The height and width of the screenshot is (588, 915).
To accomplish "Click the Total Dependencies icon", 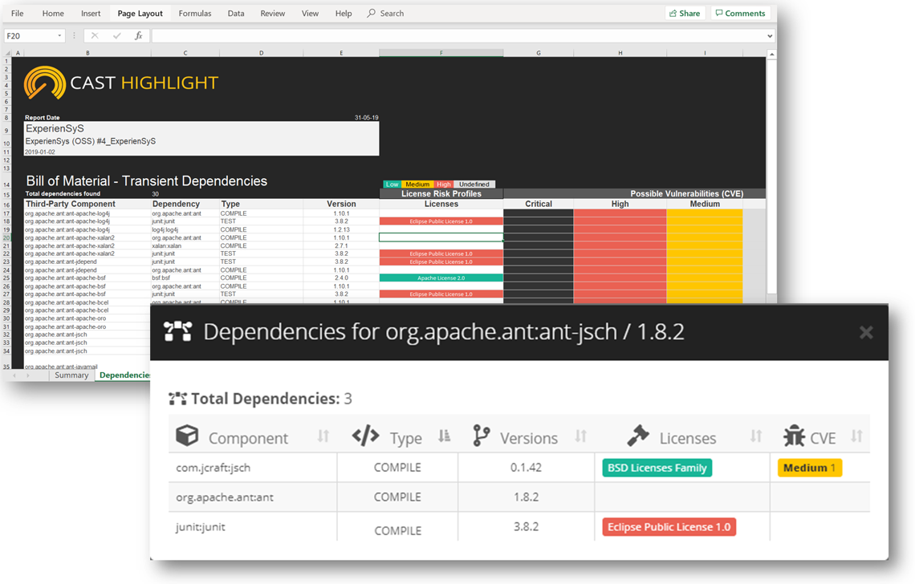I will pos(177,399).
